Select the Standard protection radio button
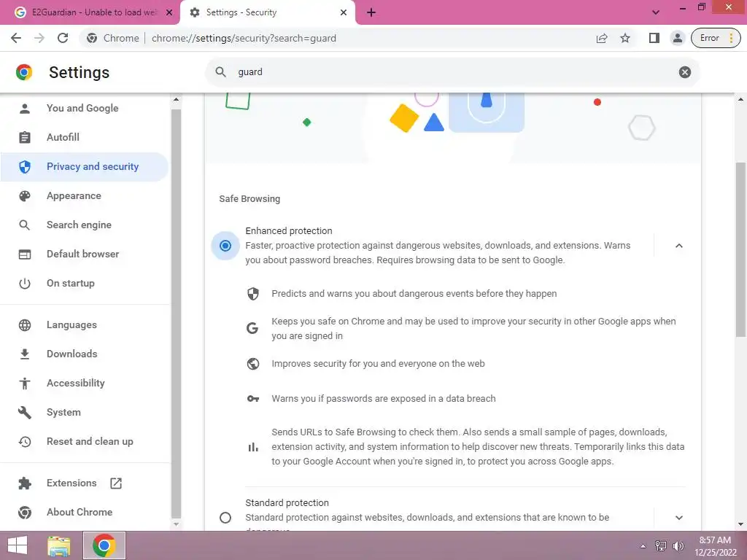This screenshot has height=560, width=747. coord(225,518)
